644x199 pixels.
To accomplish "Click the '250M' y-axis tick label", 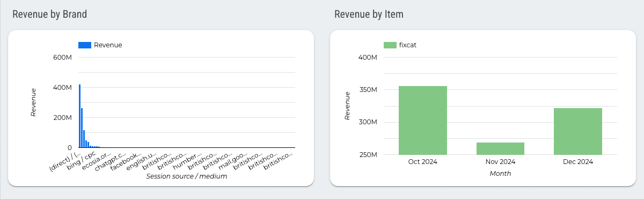I will (368, 155).
